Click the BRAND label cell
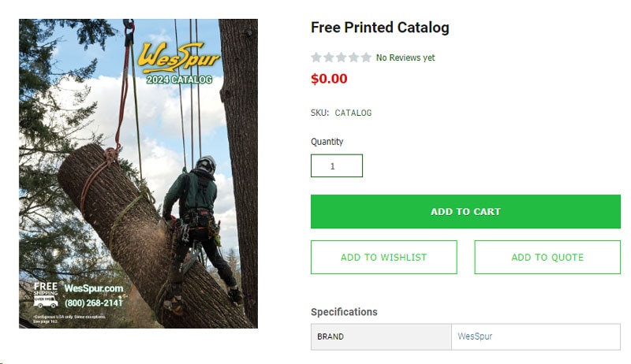Screen dimensions: 631x364 coord(330,336)
